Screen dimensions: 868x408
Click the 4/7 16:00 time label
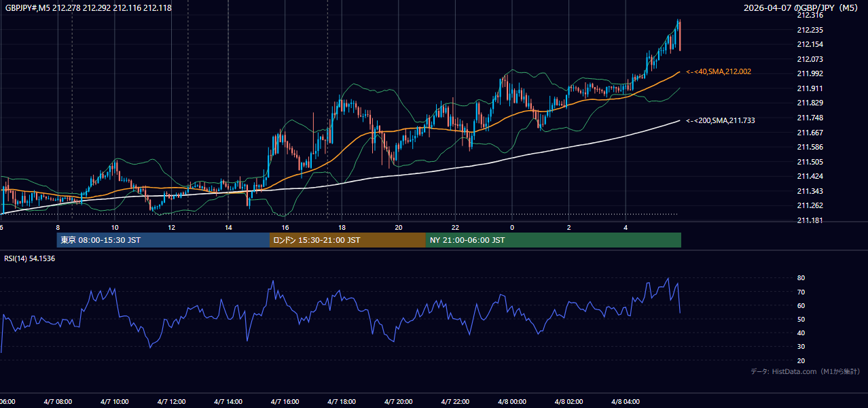coord(285,402)
